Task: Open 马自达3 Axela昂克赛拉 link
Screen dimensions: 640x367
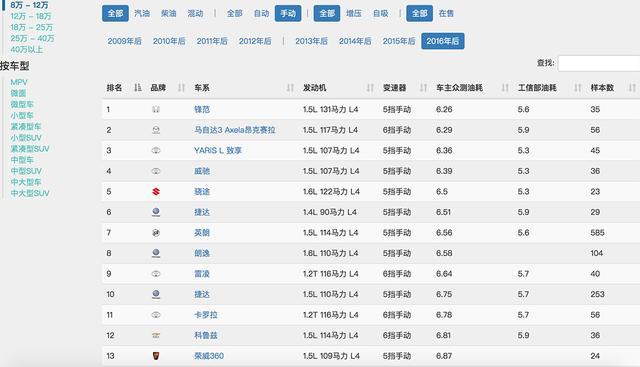Action: [235, 130]
